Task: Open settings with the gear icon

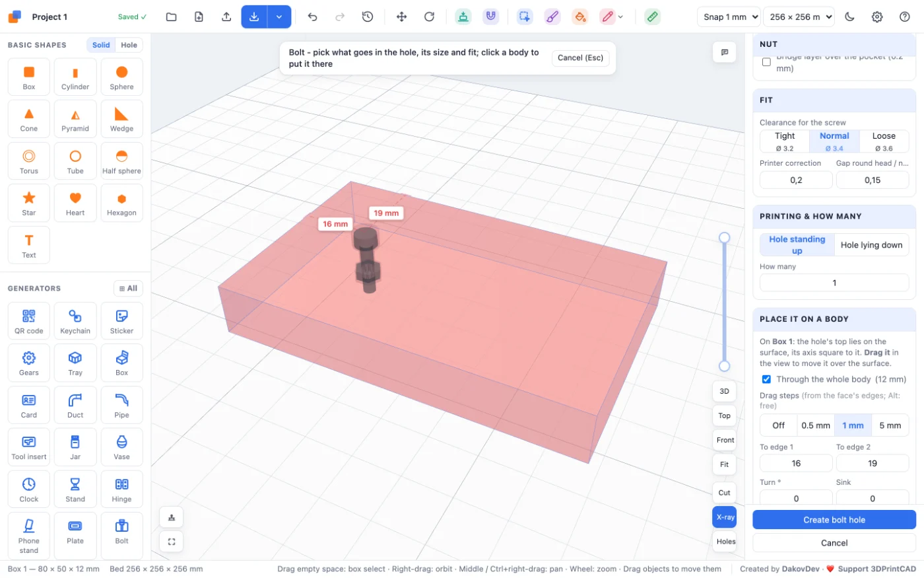Action: tap(877, 17)
